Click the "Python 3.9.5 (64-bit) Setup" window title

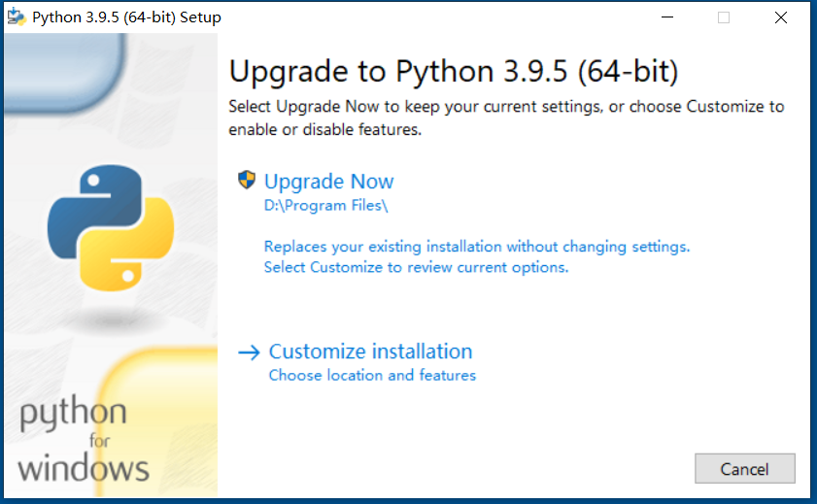coord(126,17)
